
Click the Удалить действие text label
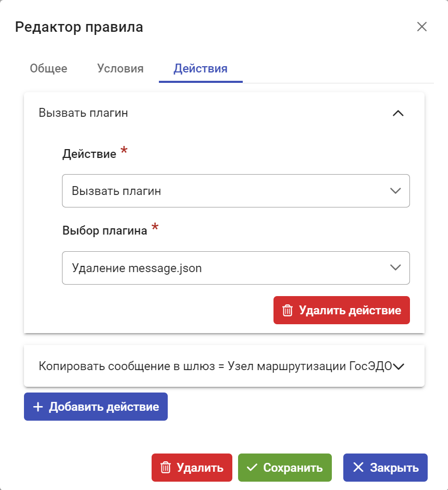pos(350,310)
